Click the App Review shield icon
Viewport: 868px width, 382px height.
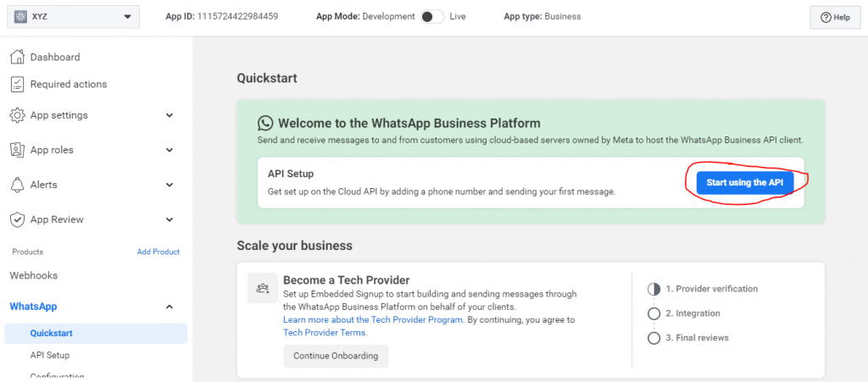click(x=18, y=219)
